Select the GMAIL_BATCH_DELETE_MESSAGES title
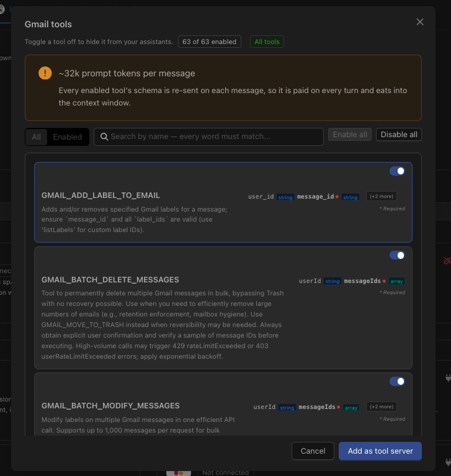This screenshot has height=476, width=451. click(110, 280)
